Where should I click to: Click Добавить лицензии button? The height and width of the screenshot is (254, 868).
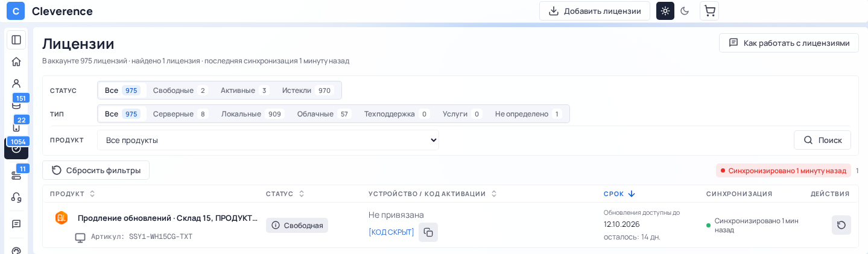click(x=595, y=11)
